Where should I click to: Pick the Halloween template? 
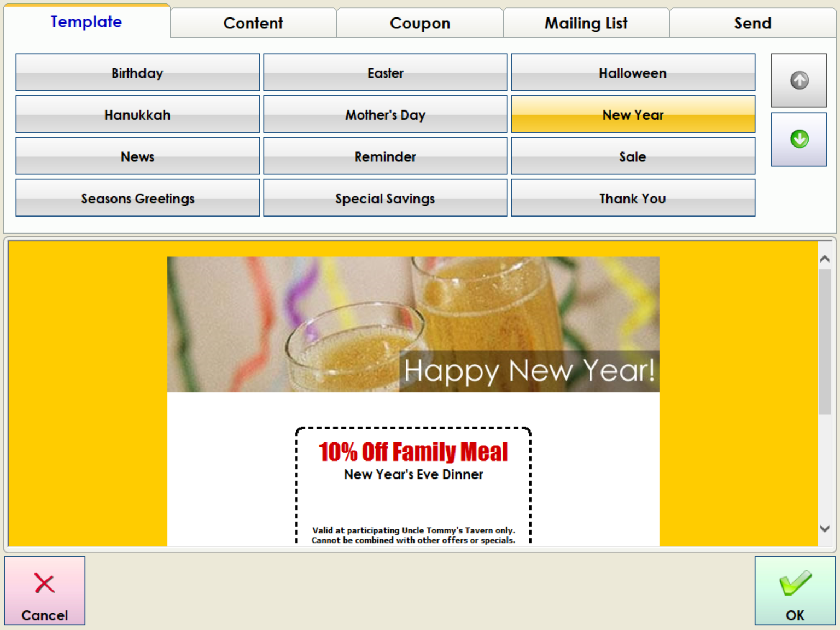633,72
